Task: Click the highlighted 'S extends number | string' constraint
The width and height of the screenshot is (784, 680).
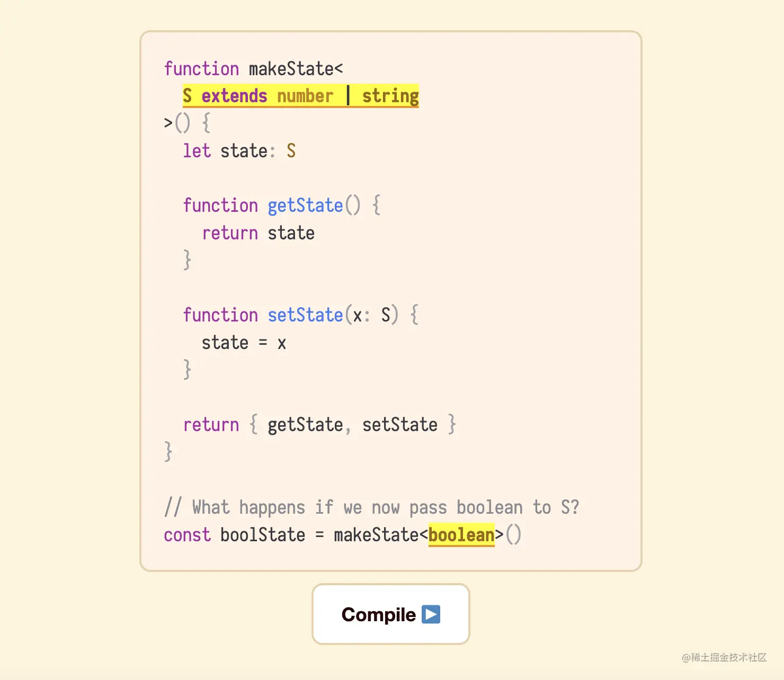Action: pos(301,96)
